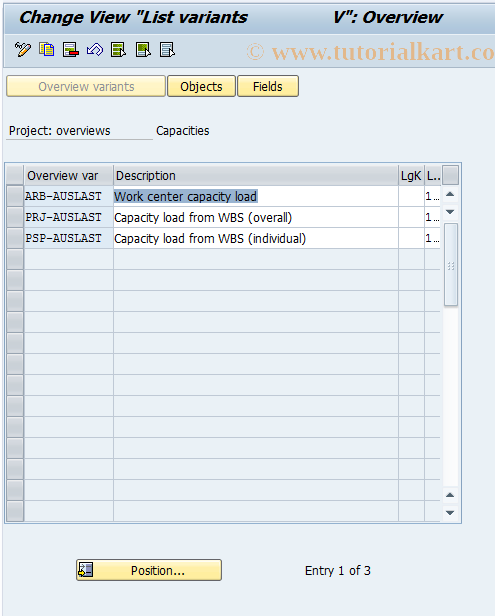
Task: Select the PRJ-AUSLAST row selector
Action: coord(15,217)
